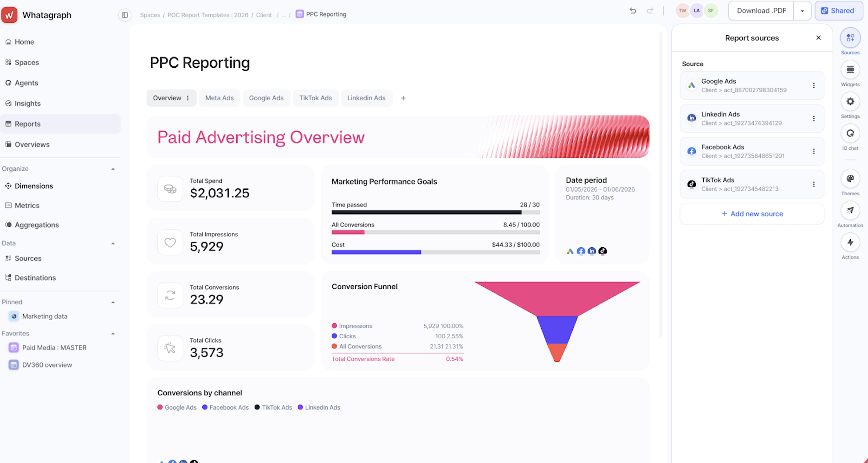Click Add new source button

pyautogui.click(x=752, y=214)
